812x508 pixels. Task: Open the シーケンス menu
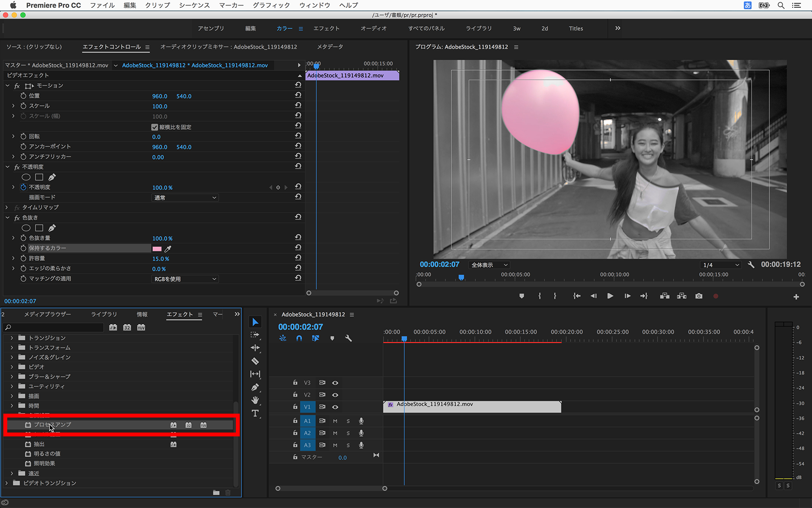(x=194, y=5)
